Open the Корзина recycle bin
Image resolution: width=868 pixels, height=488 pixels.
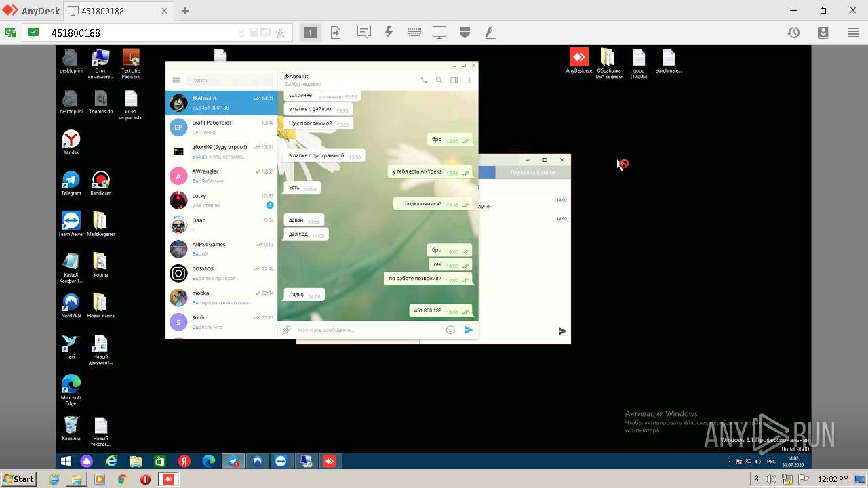[71, 428]
